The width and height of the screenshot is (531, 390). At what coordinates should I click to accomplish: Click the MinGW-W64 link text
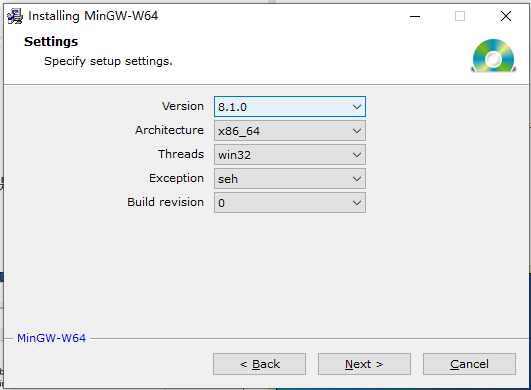(51, 338)
